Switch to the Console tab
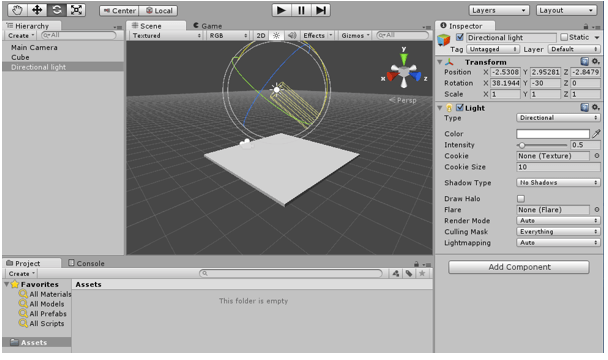This screenshot has width=608, height=360. (86, 263)
